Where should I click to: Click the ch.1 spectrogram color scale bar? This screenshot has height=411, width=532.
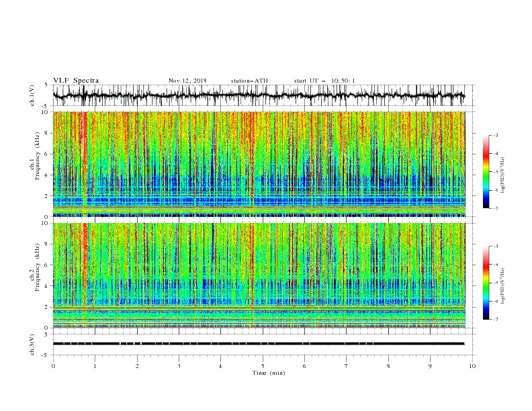(x=486, y=172)
